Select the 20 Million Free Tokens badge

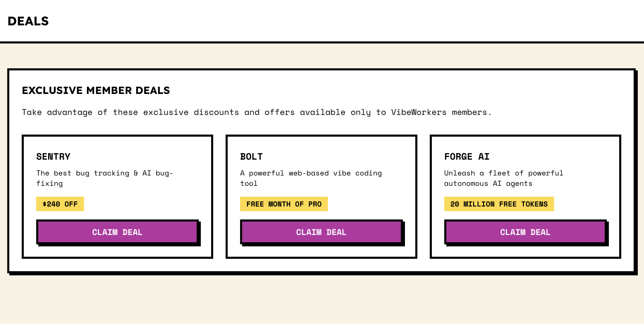pyautogui.click(x=499, y=204)
